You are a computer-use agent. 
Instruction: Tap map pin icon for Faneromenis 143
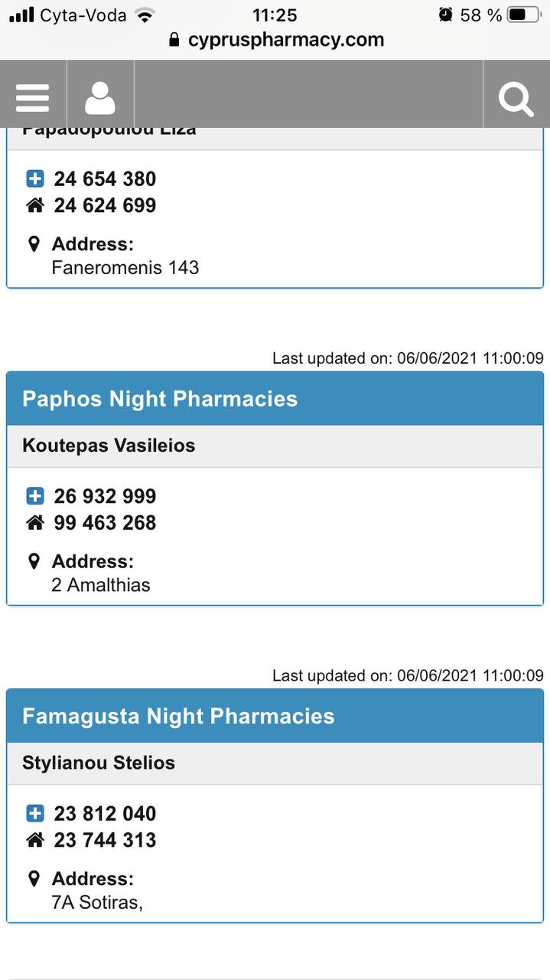tap(34, 245)
